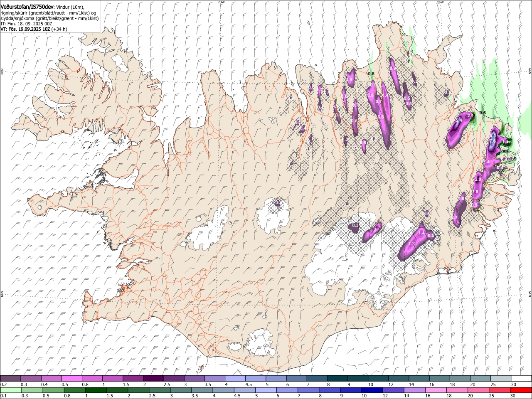Select the dark teal 8–9 swatch in top legend row
This screenshot has height=399, width=532.
pyautogui.click(x=337, y=378)
